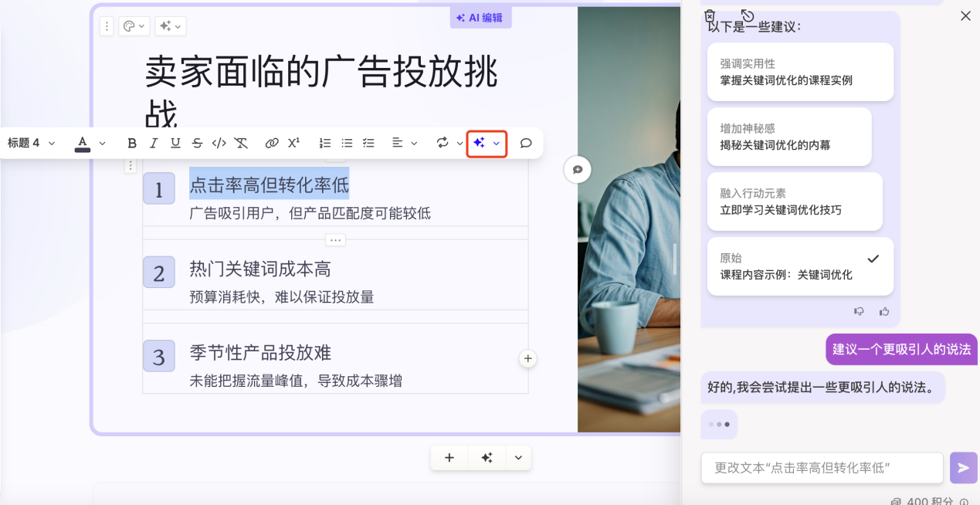Click the text alignment icon
Viewport: 980px width, 505px height.
click(397, 143)
